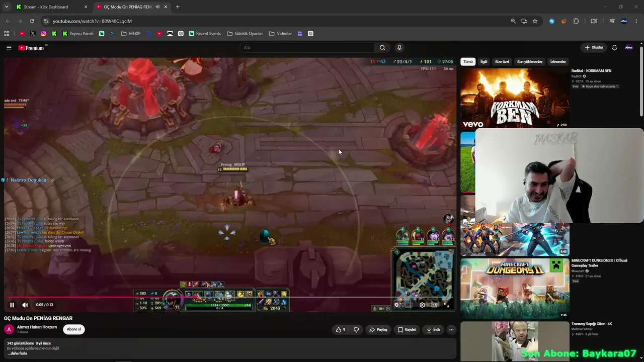Open the Tramvay Sapığı Cüce video title
Viewport: 644px width, 362px height.
point(592,324)
